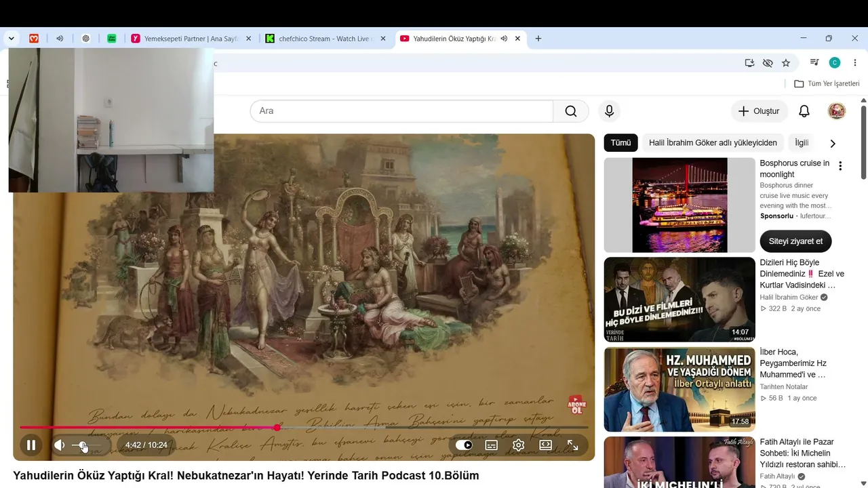Click the install app icon in the address bar
Screen dimensions: 868x488
[x=749, y=63]
